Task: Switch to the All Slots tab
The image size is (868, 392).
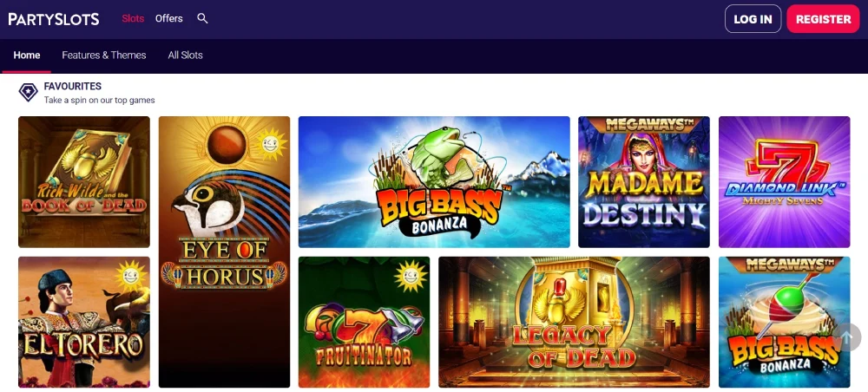Action: click(x=186, y=56)
